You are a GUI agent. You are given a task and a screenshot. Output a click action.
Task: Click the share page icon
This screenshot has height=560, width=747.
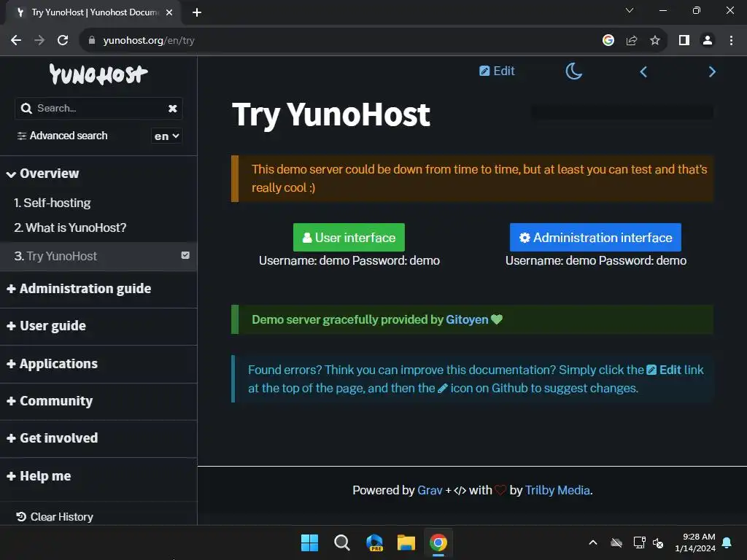[632, 41]
